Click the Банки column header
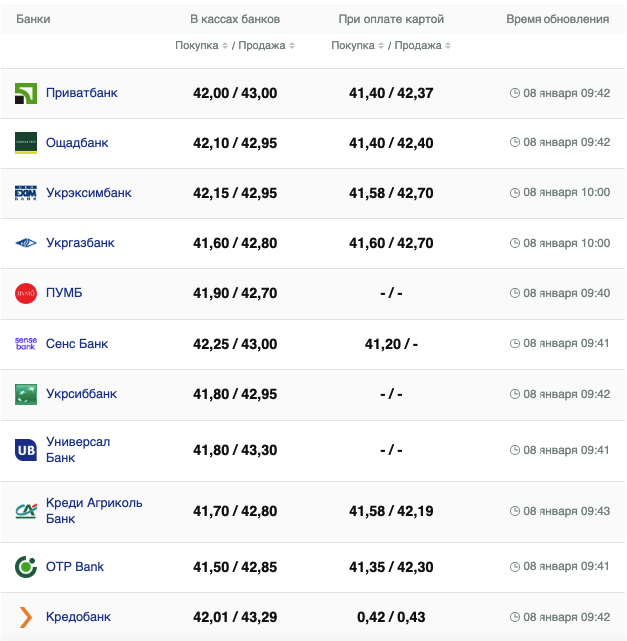Screen dimensions: 627x641 point(33,19)
